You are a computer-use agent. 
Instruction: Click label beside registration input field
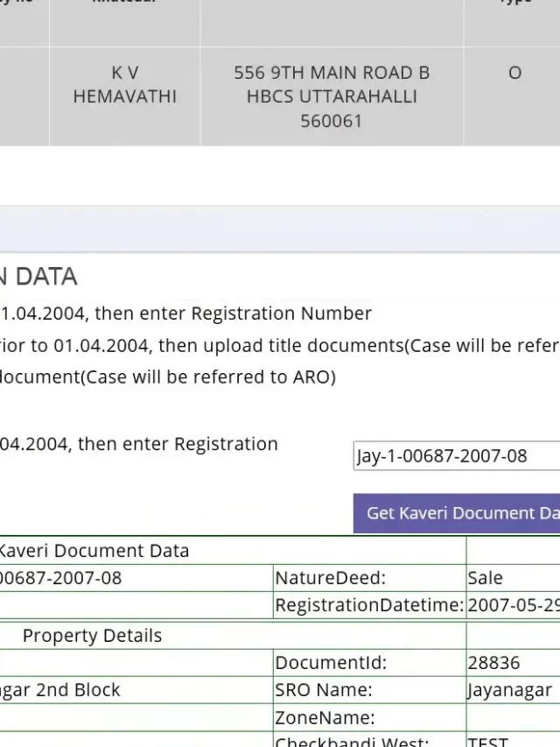(138, 444)
